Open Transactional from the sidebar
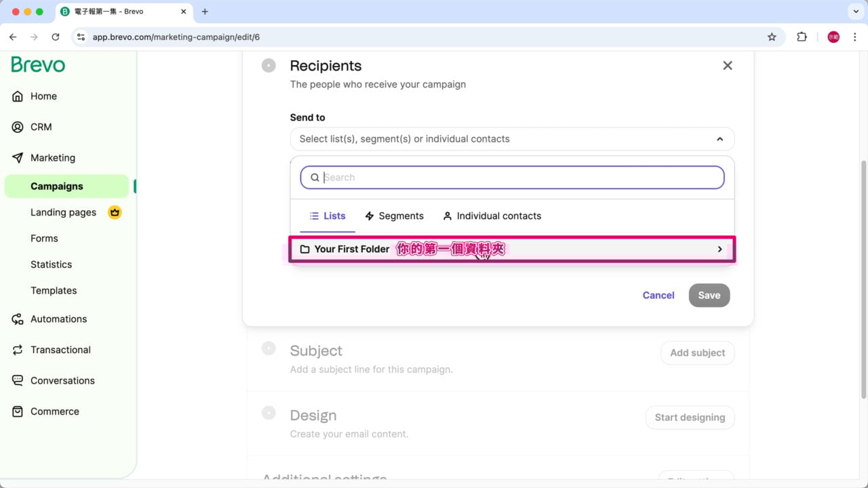868x488 pixels. tap(60, 350)
